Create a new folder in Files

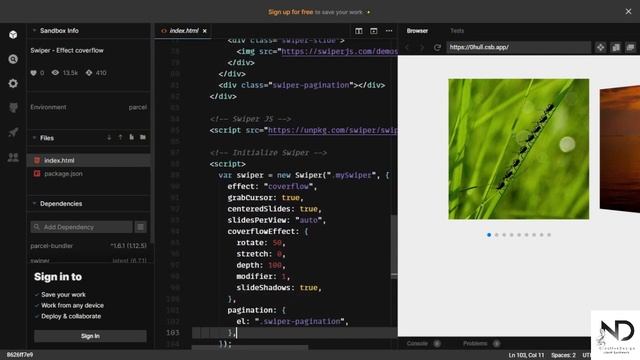point(142,137)
